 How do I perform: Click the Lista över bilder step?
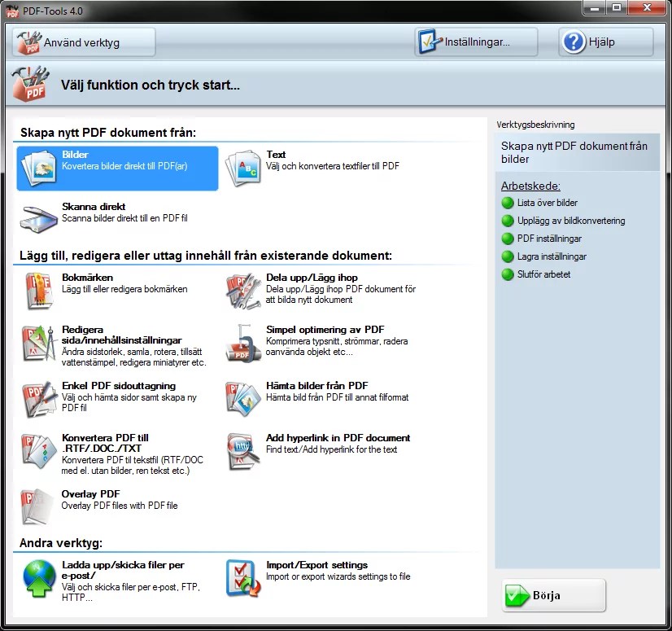pos(548,203)
